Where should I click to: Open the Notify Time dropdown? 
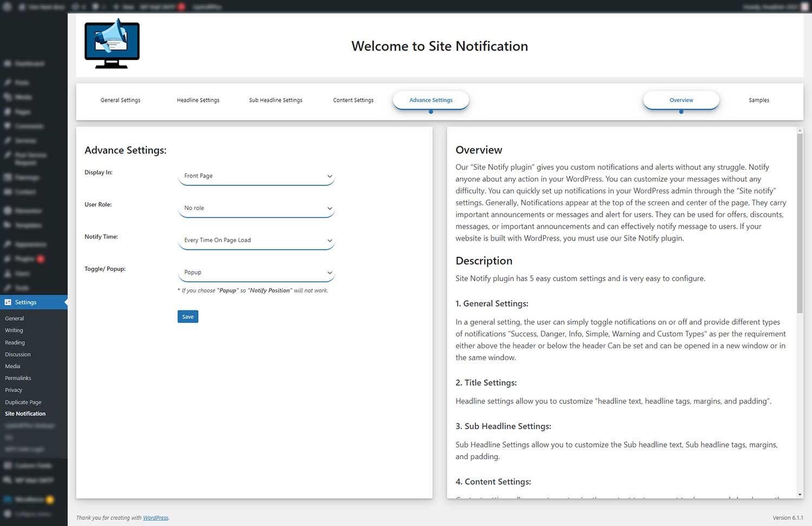(x=256, y=240)
